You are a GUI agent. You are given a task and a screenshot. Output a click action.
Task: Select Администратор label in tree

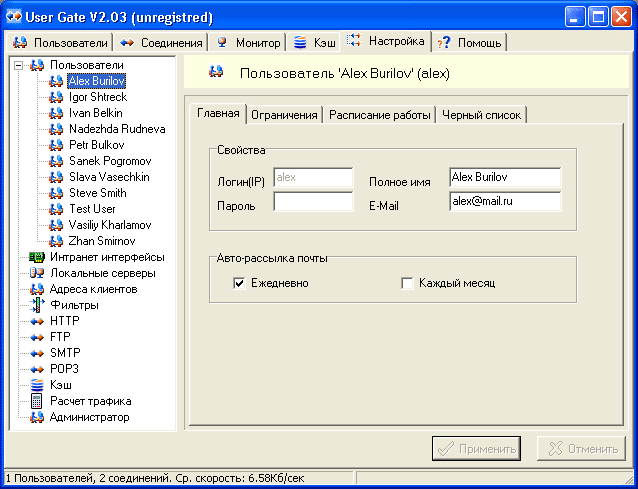click(90, 417)
